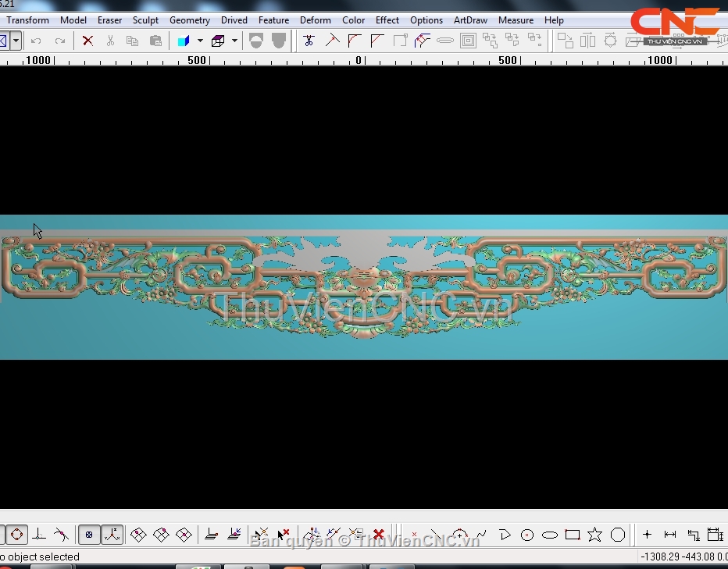Toggle the pressed center-point snap button

coord(89,535)
